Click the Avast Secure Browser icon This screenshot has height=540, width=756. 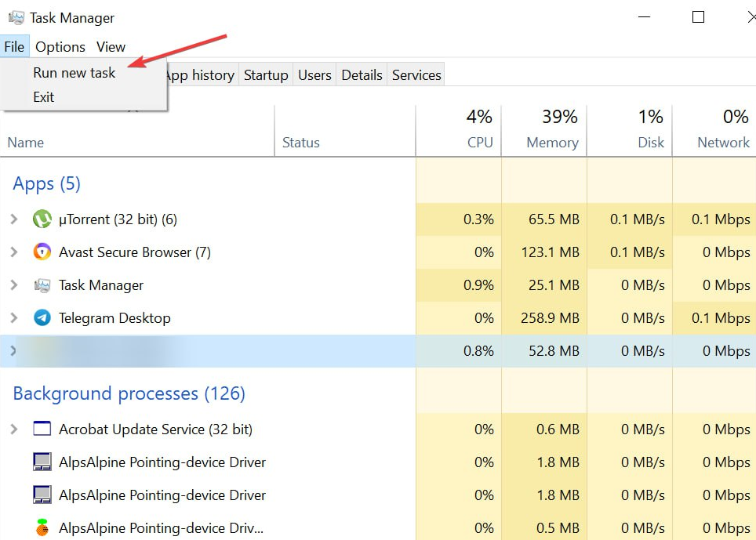pyautogui.click(x=42, y=252)
